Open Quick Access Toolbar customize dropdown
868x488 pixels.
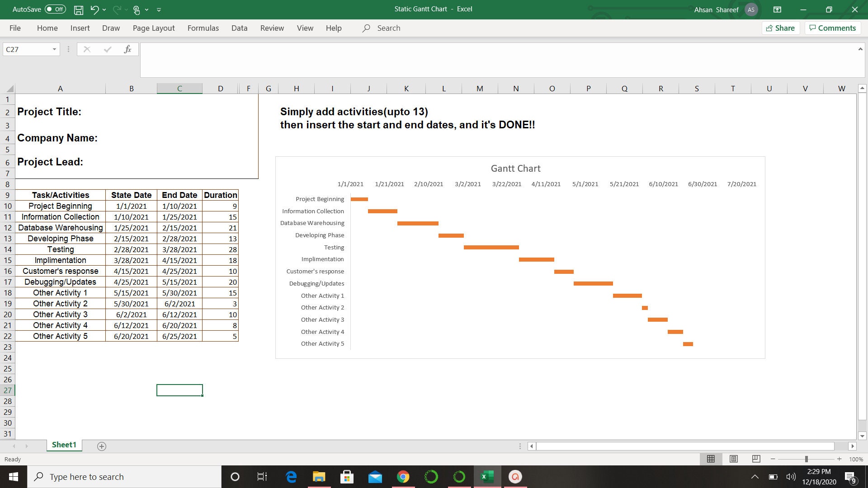point(159,9)
